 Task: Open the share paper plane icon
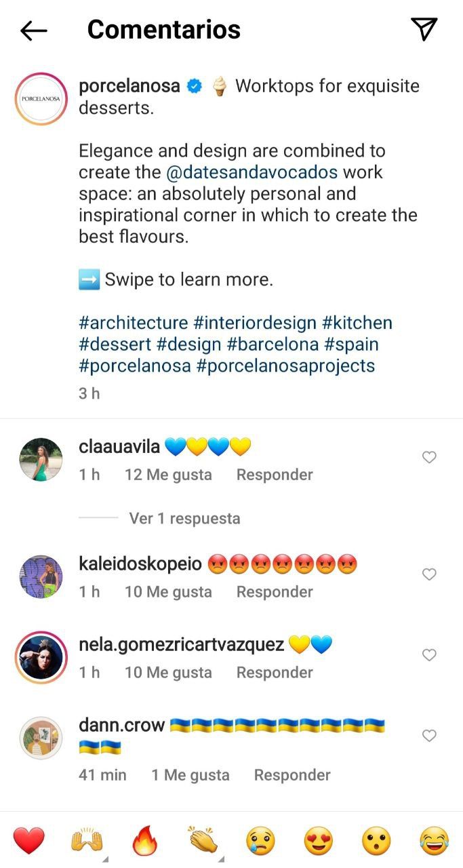point(424,29)
